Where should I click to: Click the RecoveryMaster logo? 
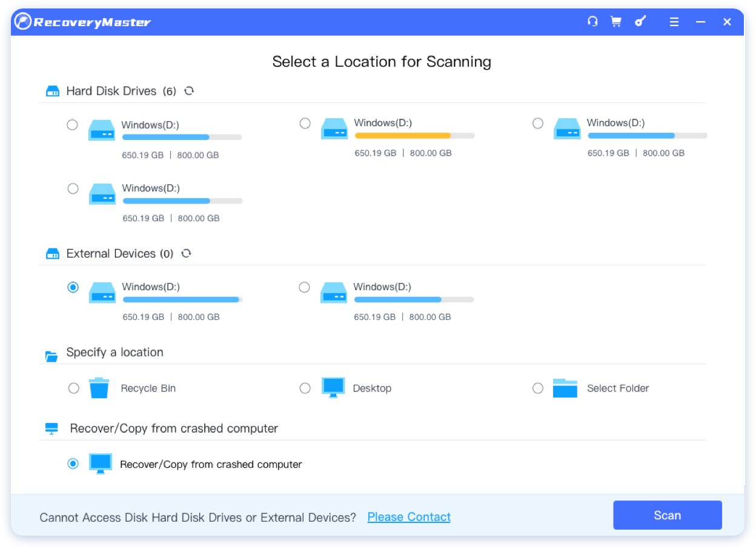pos(82,22)
